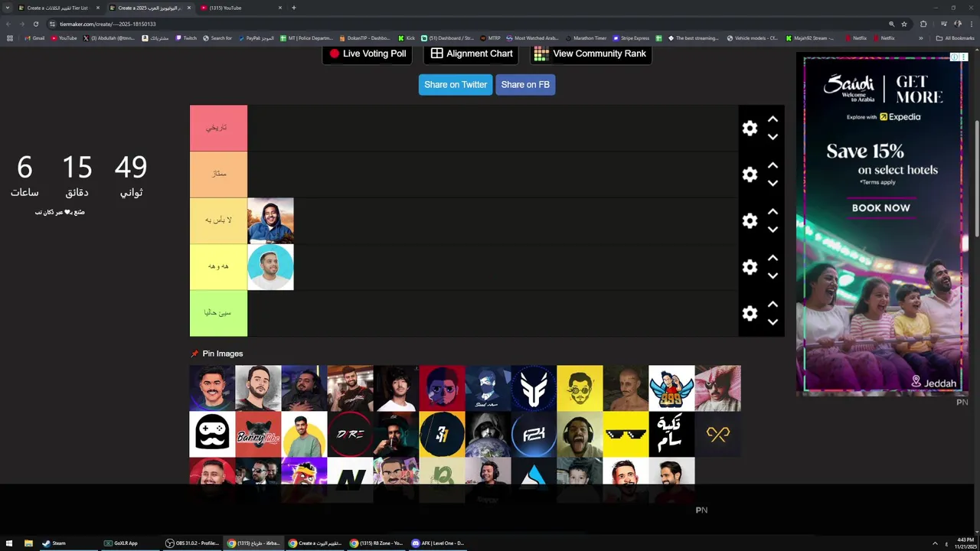Open the All Bookmarks folder
Image resolution: width=980 pixels, height=551 pixels.
(x=955, y=38)
